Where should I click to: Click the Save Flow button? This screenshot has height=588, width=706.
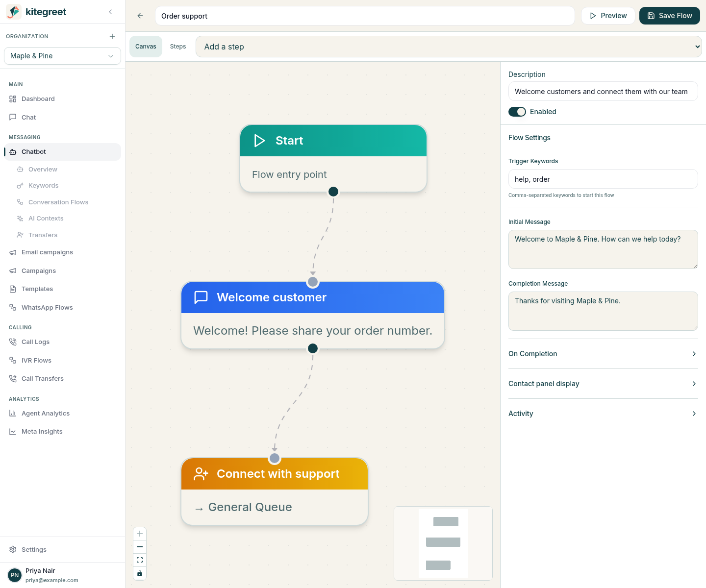point(670,16)
